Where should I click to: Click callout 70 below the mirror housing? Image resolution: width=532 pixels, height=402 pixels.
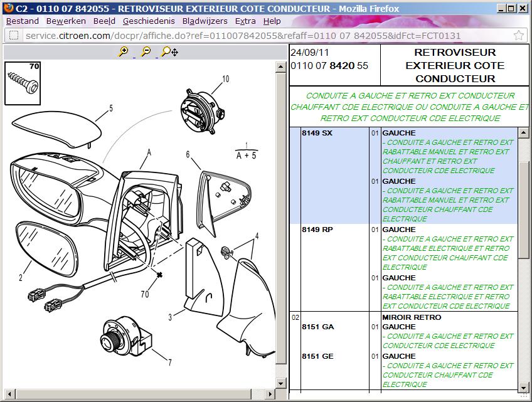click(x=145, y=294)
